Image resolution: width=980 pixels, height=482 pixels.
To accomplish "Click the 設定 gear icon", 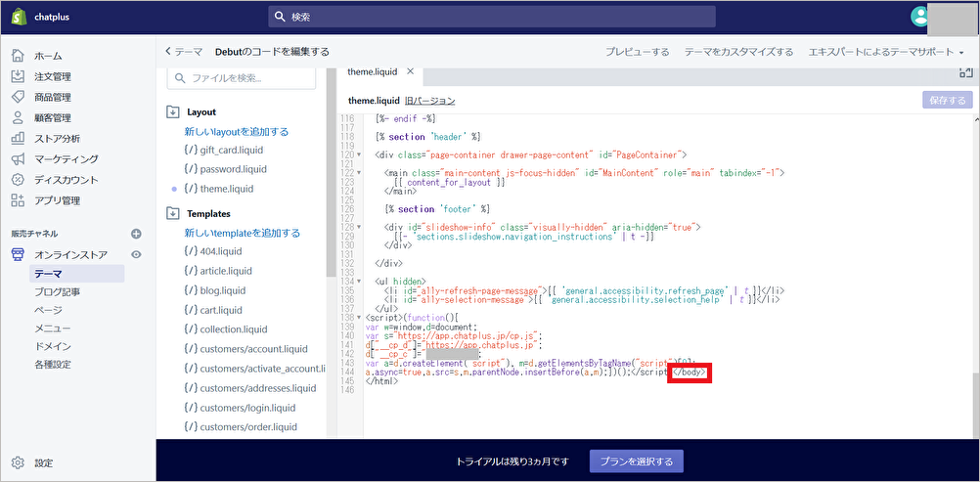I will (19, 463).
